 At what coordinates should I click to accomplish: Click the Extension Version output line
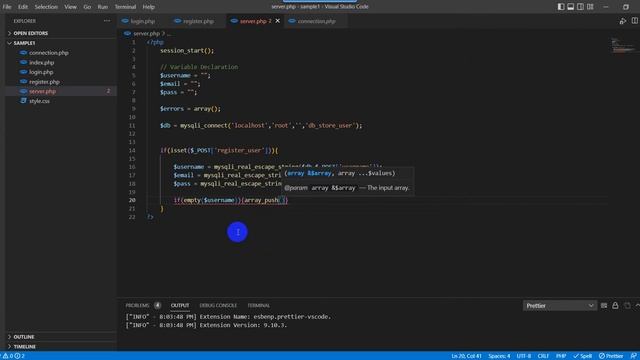click(207, 325)
